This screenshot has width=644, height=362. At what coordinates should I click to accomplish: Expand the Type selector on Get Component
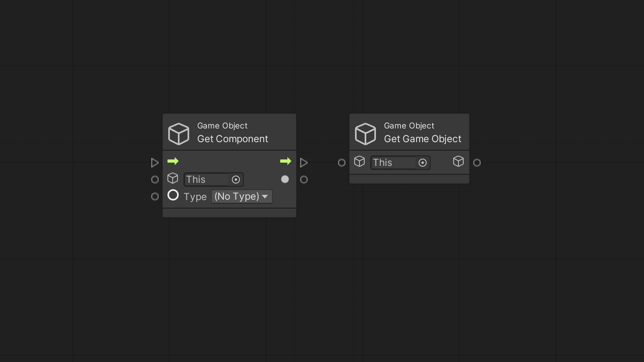tap(241, 196)
